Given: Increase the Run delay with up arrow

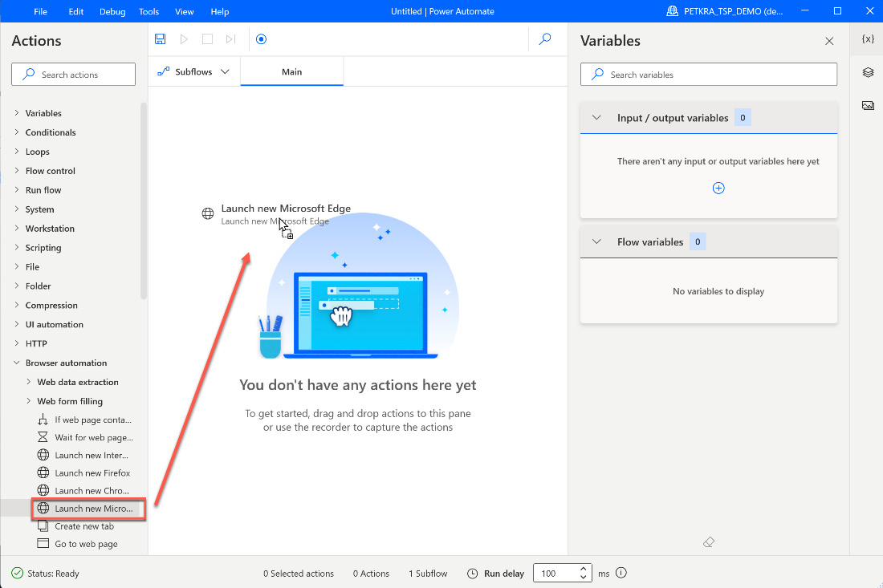Looking at the screenshot, I should (584, 569).
